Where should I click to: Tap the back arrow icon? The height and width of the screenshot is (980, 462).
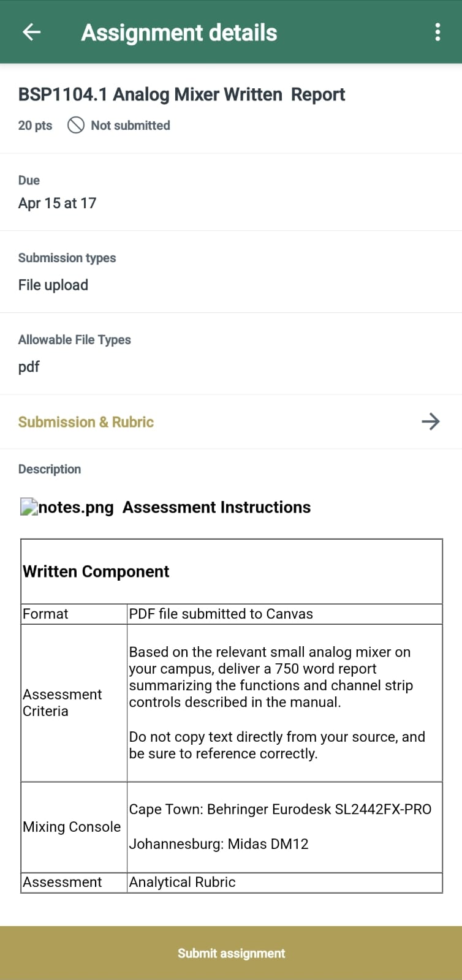point(31,32)
